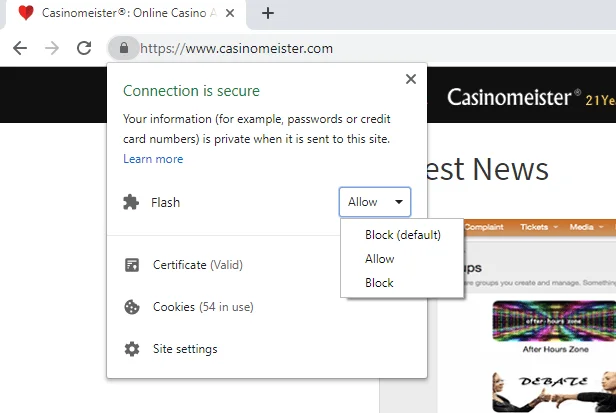
Task: Click the After Hours Zone caption
Action: click(556, 349)
